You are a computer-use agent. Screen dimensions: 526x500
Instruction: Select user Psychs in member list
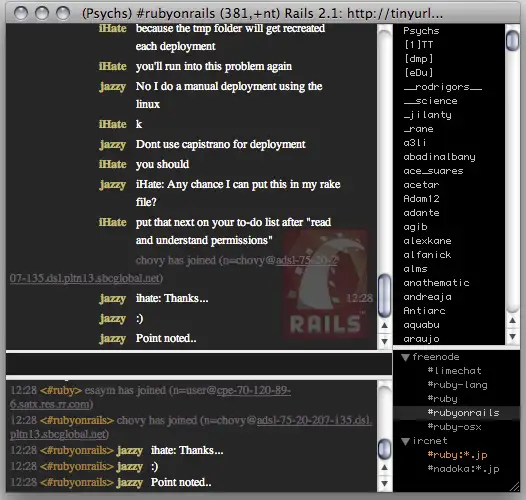tap(421, 31)
